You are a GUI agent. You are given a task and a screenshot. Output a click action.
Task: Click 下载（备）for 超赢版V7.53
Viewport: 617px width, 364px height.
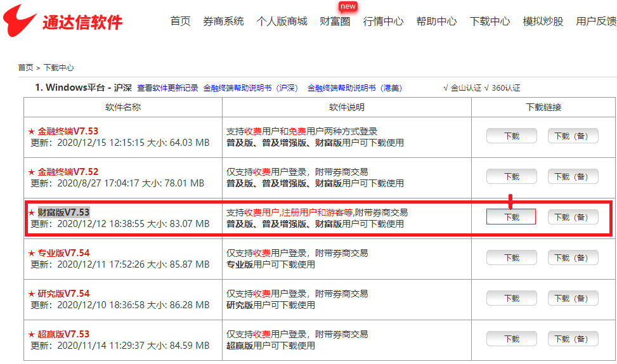click(573, 339)
